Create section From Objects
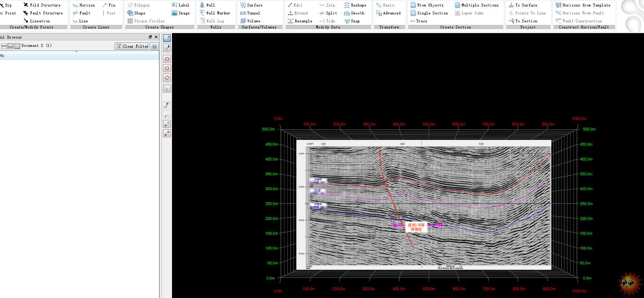Viewport: 644px width, 298px height. [x=427, y=5]
